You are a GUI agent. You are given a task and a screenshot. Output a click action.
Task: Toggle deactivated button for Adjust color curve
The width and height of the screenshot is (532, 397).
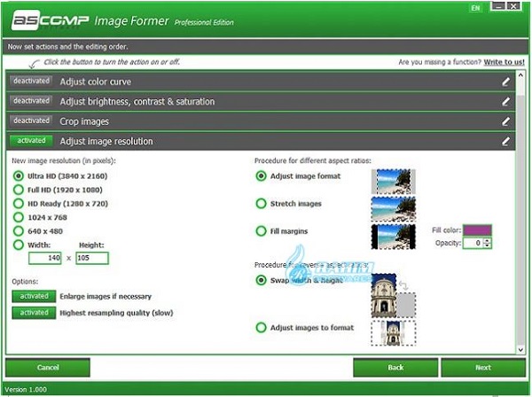(31, 81)
